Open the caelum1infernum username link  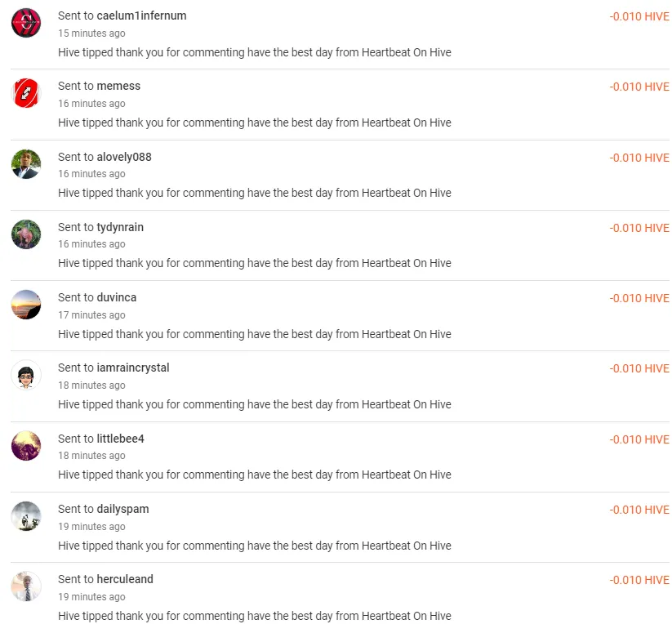pos(141,16)
